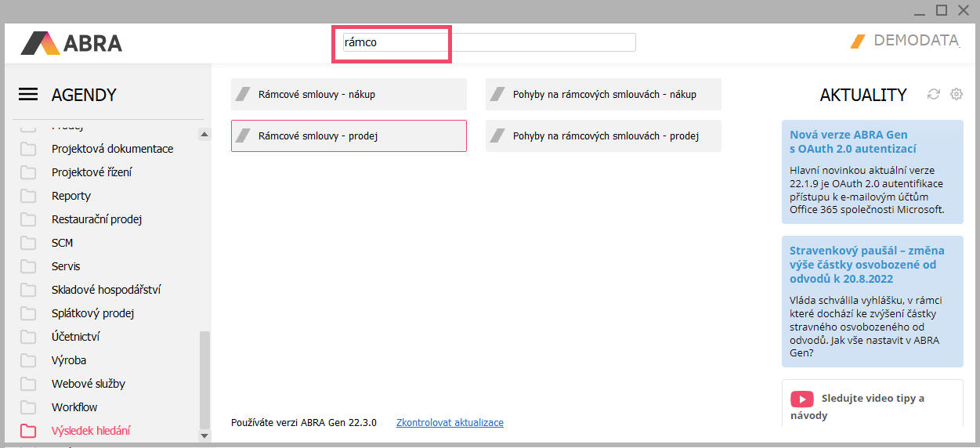The width and height of the screenshot is (980, 448).
Task: Click the YouTube play icon for video tips
Action: pyautogui.click(x=801, y=399)
